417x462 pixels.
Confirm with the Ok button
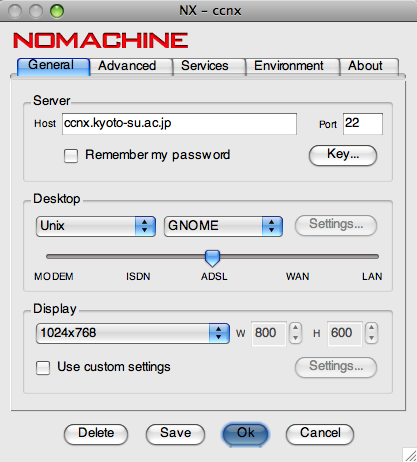(x=246, y=434)
